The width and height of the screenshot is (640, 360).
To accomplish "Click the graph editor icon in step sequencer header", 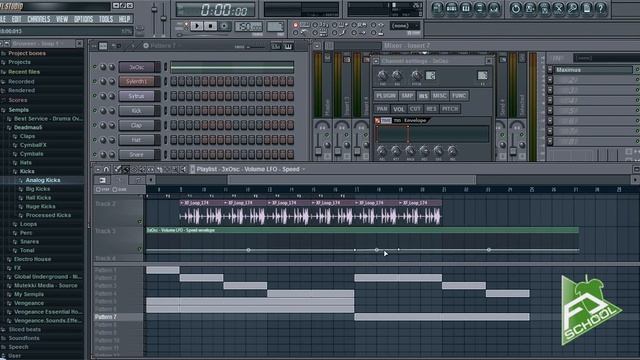I will 276,46.
